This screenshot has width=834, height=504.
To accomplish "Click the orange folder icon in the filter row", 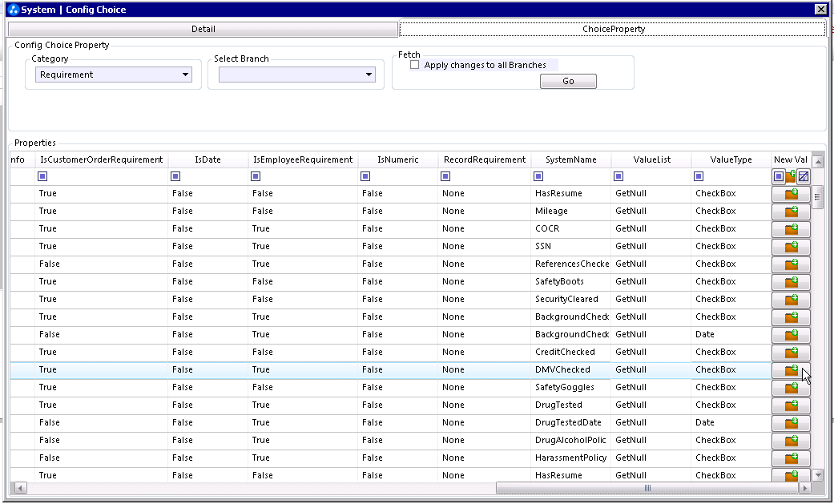I will click(791, 176).
